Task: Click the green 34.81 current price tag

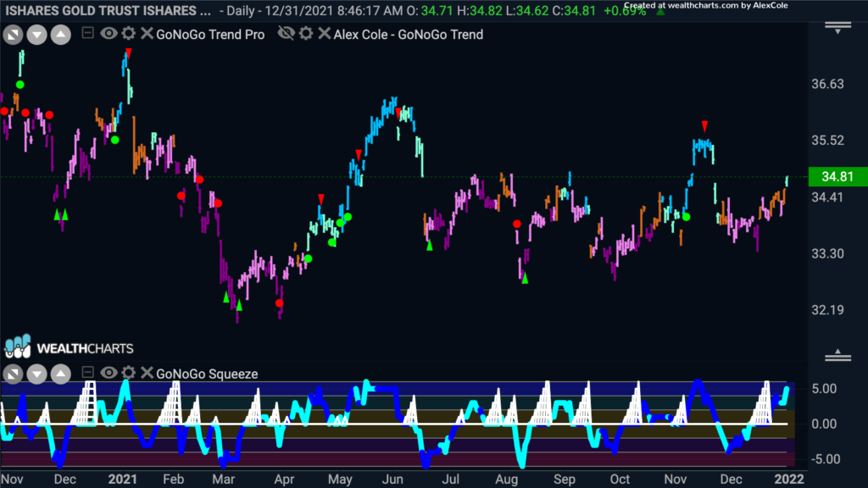Action: coord(837,176)
